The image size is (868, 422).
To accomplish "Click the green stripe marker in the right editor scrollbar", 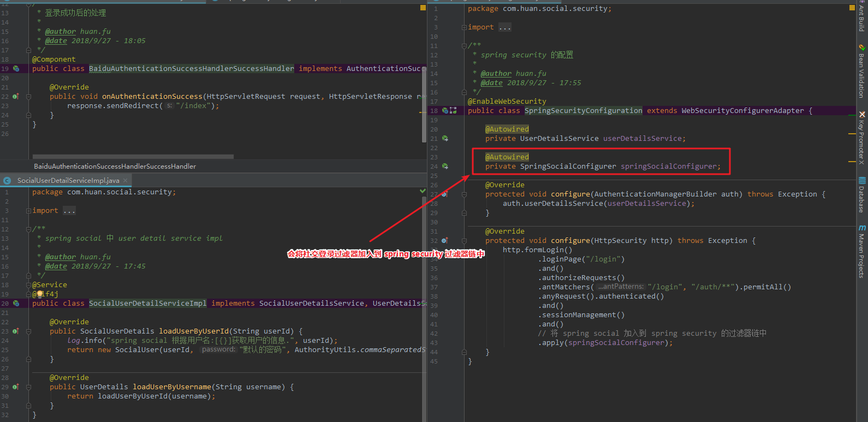I will click(852, 116).
